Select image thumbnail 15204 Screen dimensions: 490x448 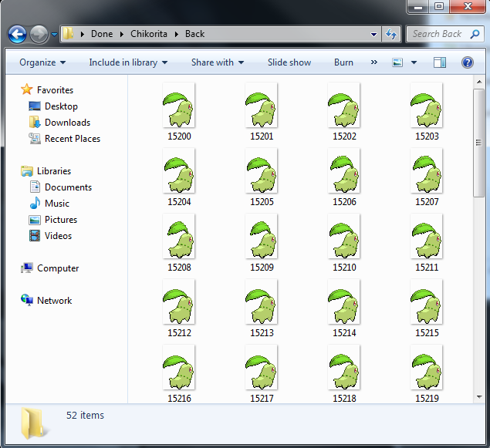coord(179,170)
